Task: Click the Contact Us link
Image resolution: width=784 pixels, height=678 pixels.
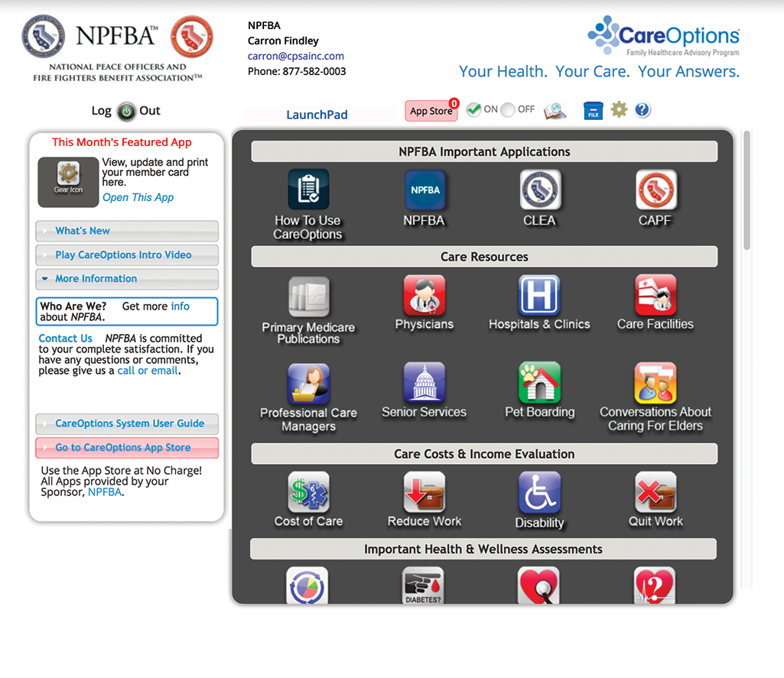Action: (66, 339)
